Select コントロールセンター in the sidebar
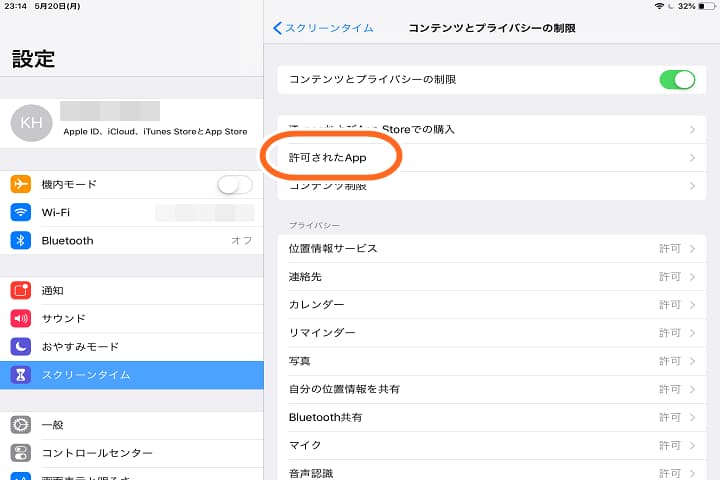The width and height of the screenshot is (720, 480). 132,453
